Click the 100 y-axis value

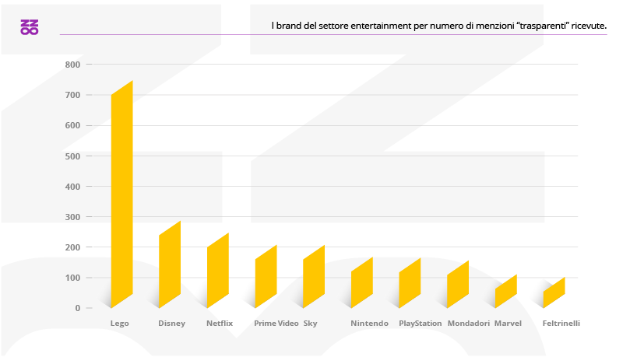72,278
